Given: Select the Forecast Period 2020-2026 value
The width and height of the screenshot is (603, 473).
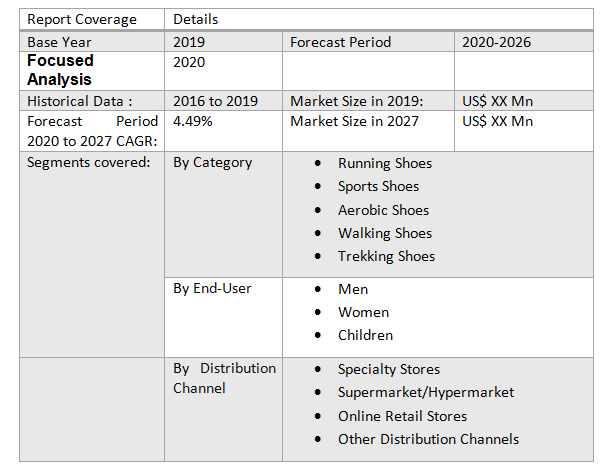Looking at the screenshot, I should (496, 42).
